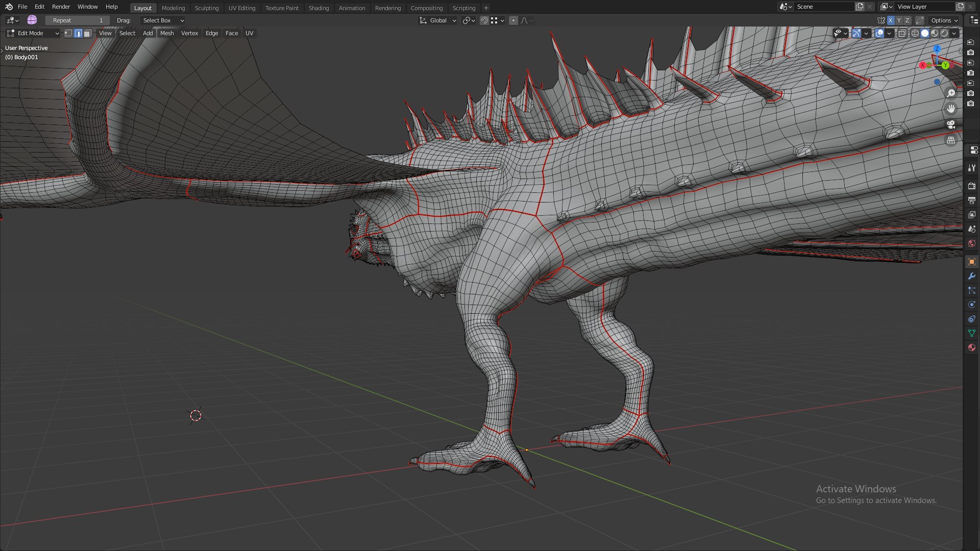
Task: Click the green Y axis gizmo ball
Action: [x=945, y=65]
